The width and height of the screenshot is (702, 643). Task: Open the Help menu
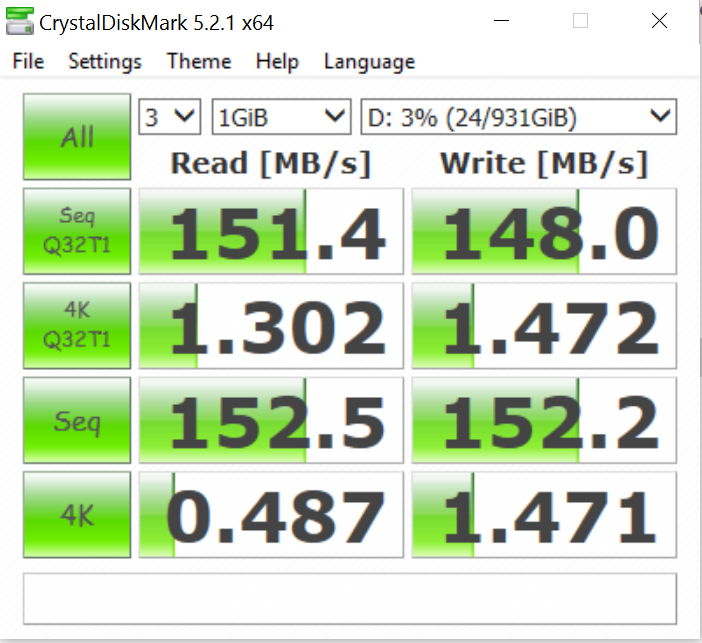[x=277, y=61]
